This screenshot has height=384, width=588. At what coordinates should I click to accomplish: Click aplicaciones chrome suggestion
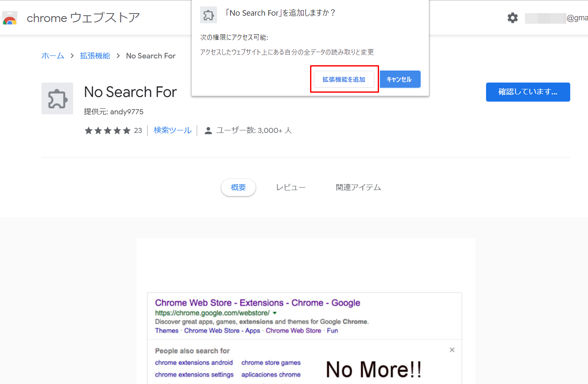(x=271, y=375)
